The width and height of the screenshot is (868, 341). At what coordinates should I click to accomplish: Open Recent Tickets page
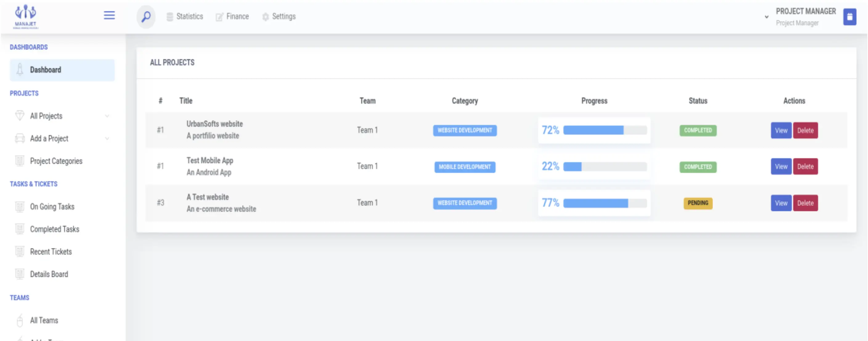point(62,252)
